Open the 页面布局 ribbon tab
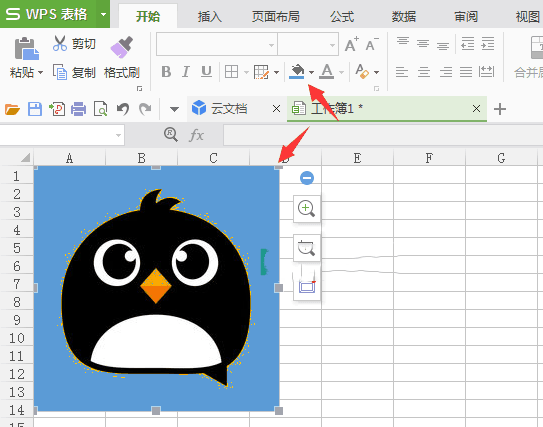Screen dimensions: 543x427 (276, 16)
